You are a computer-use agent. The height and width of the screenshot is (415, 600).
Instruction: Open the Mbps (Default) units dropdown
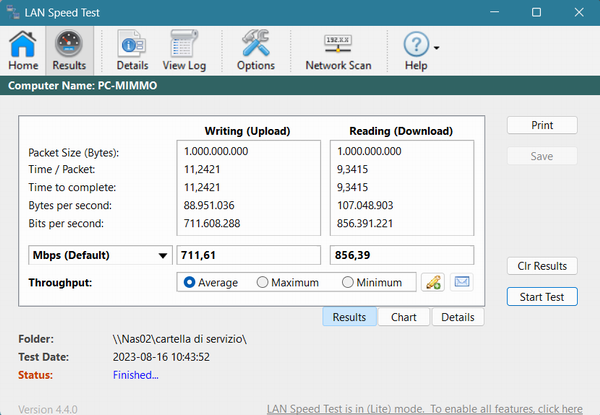pyautogui.click(x=100, y=255)
